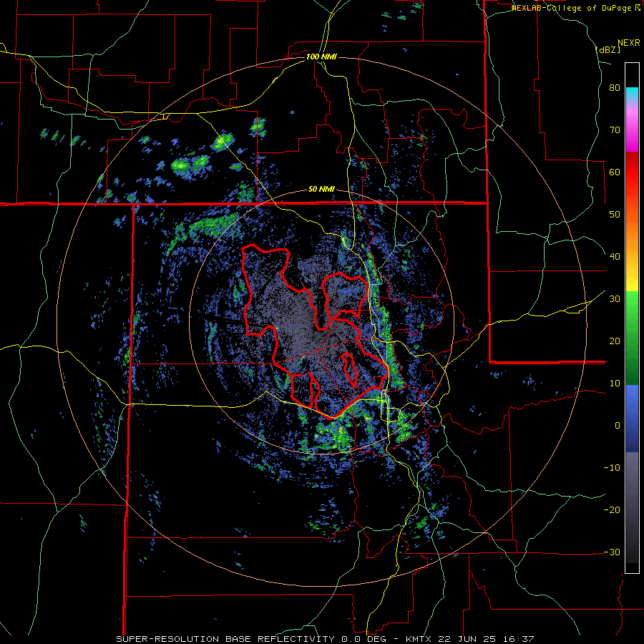Click the 30 value on the dBZ scale
This screenshot has width=644, height=644.
click(615, 299)
